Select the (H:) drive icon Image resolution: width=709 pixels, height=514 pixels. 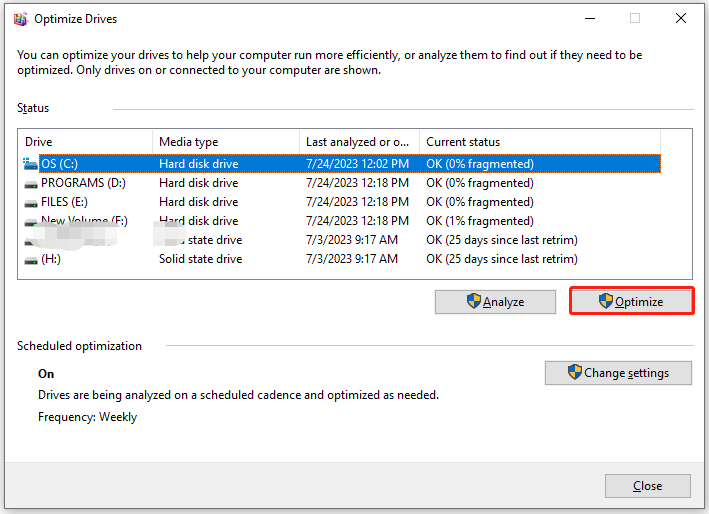pos(31,260)
